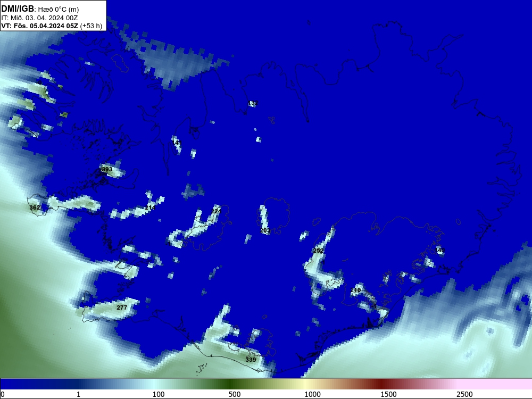Click the colour scale label 500
This screenshot has width=532, height=399.
(x=235, y=394)
